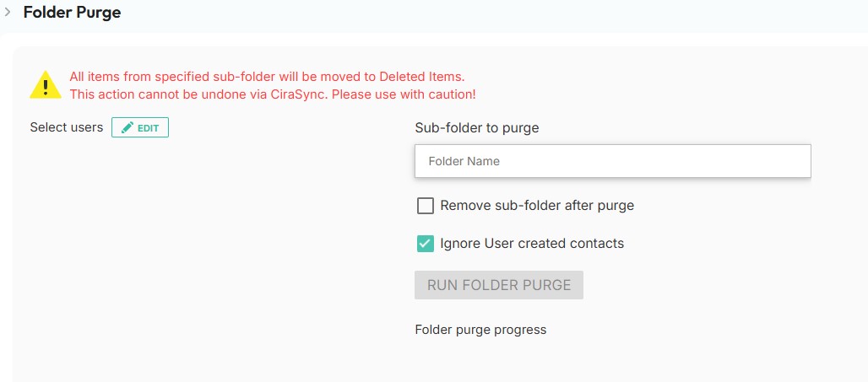
Task: Open user selection via EDIT text
Action: [x=149, y=128]
